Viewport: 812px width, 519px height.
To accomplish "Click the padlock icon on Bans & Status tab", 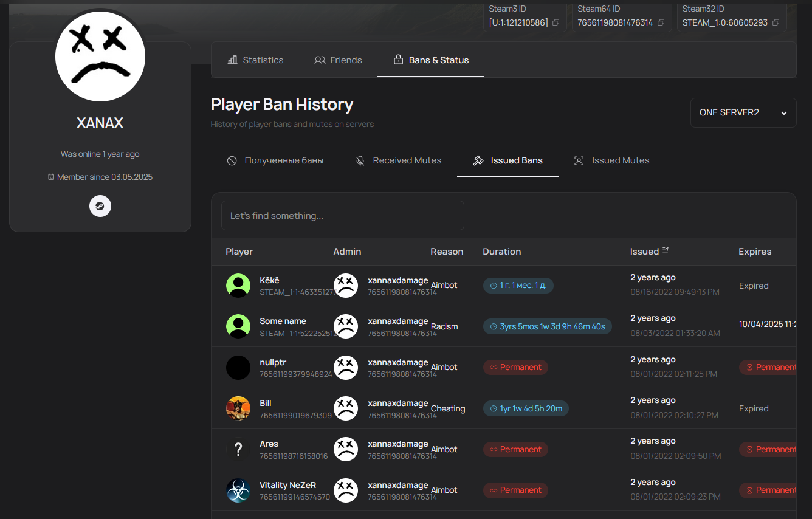I will [x=398, y=60].
